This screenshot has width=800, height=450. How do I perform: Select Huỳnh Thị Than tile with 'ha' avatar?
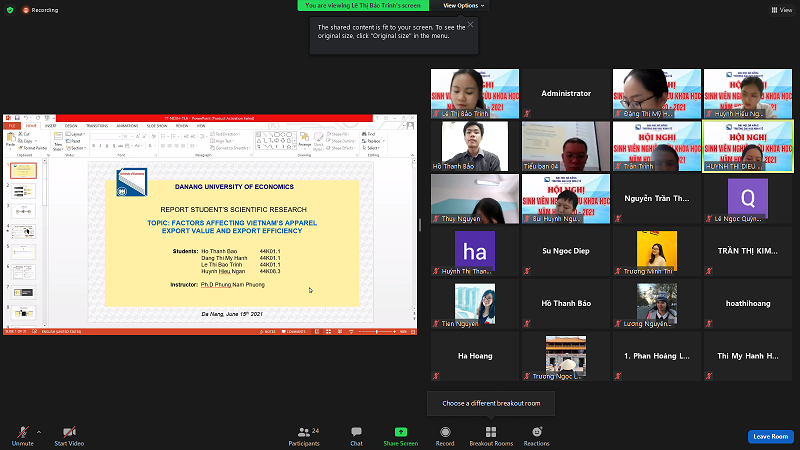475,251
